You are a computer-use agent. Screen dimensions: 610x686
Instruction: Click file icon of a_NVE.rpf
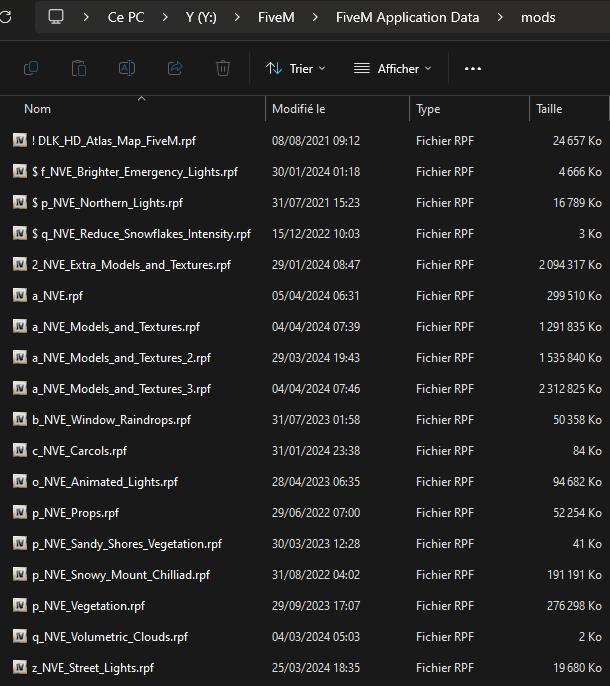click(20, 296)
